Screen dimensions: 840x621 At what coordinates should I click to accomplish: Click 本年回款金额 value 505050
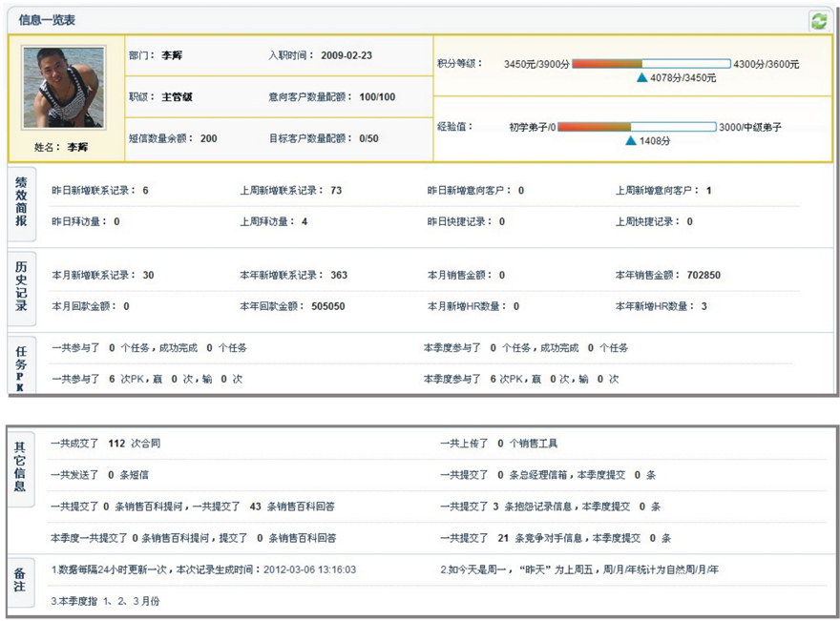[328, 307]
